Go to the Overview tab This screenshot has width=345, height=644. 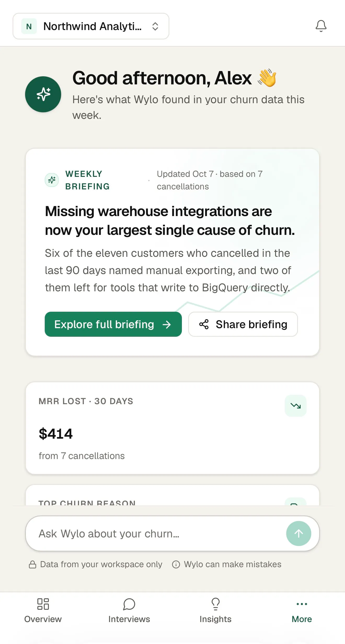click(43, 611)
